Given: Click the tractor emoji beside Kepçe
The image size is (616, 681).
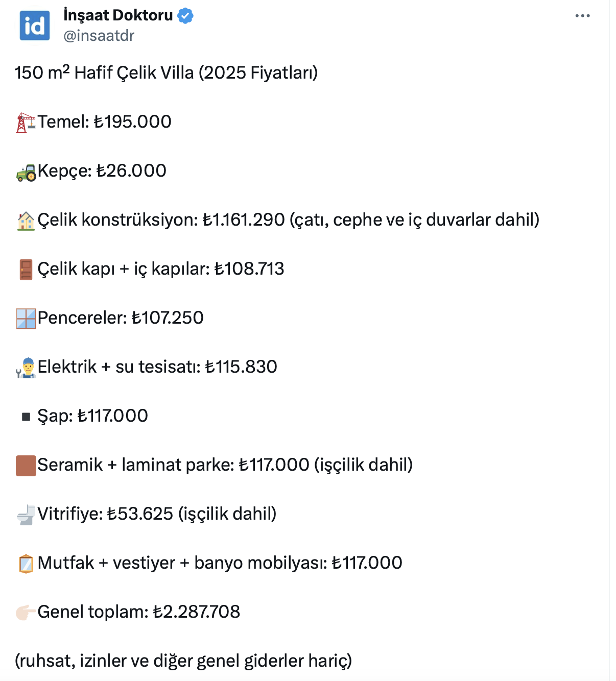Looking at the screenshot, I should [x=26, y=172].
